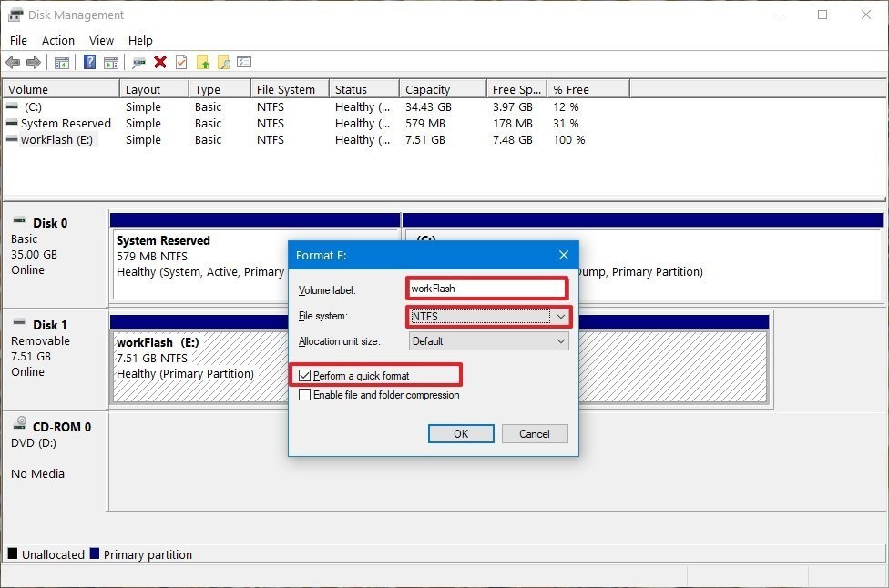The width and height of the screenshot is (889, 588).
Task: Toggle the Show/Hide Console Tree icon
Action: (60, 62)
